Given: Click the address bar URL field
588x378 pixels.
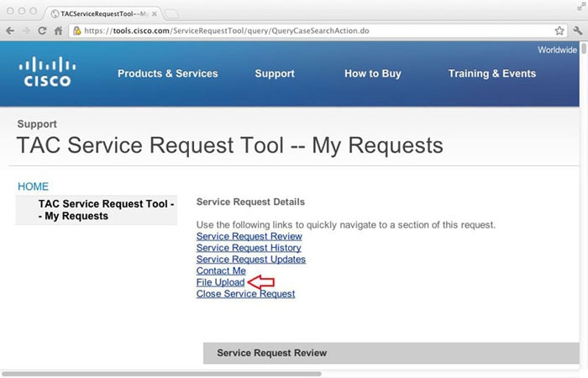Looking at the screenshot, I should (317, 31).
